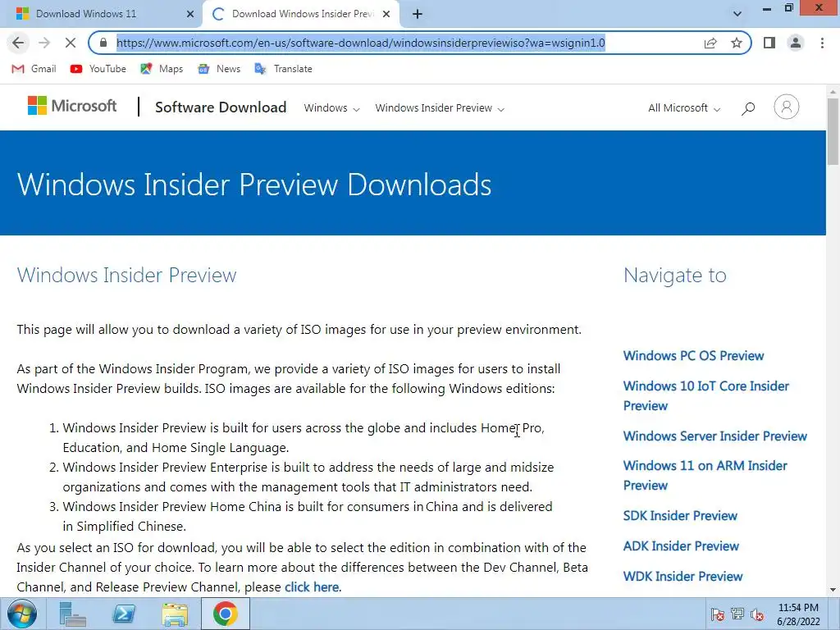Click the Microsoft logo

tap(72, 106)
